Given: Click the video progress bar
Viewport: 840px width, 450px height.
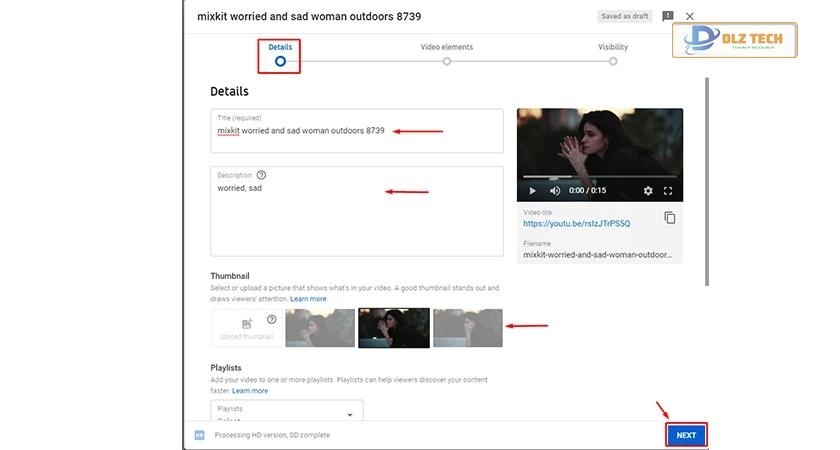Looking at the screenshot, I should pos(600,178).
